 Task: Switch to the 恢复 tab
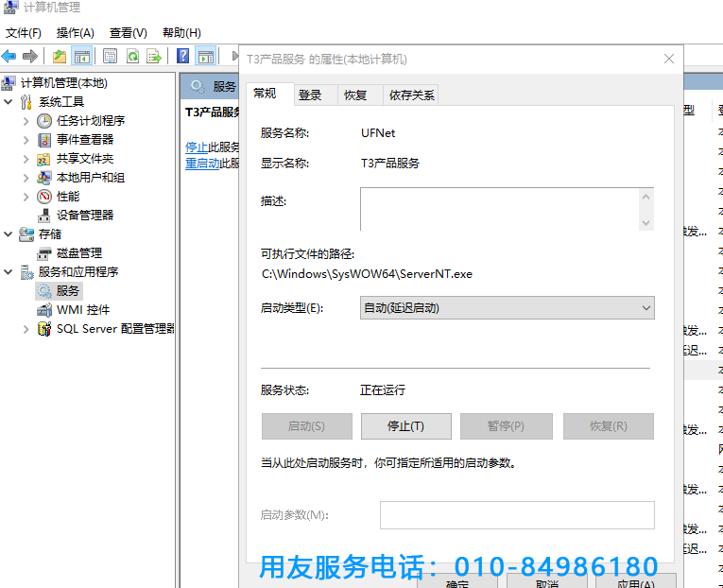click(x=360, y=95)
